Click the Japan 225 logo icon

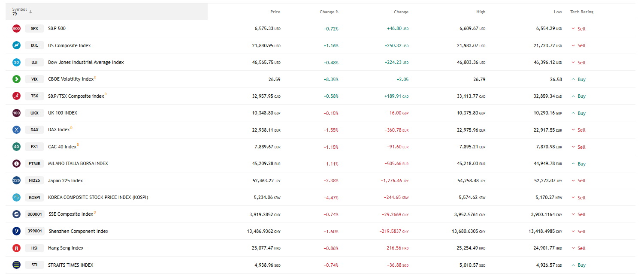tap(16, 181)
